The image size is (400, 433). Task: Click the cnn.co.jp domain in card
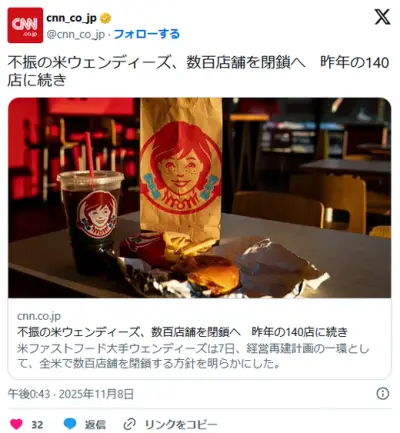pyautogui.click(x=39, y=316)
